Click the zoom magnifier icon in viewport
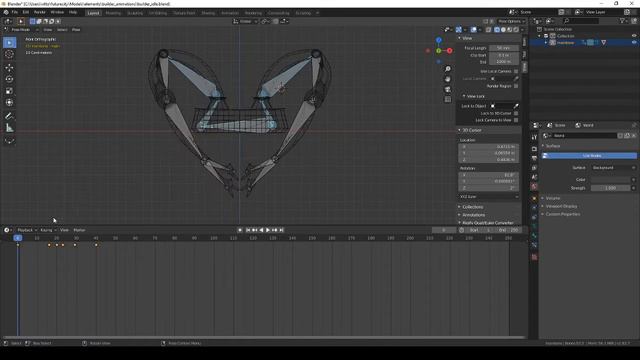This screenshot has height=360, width=640. 448,69
